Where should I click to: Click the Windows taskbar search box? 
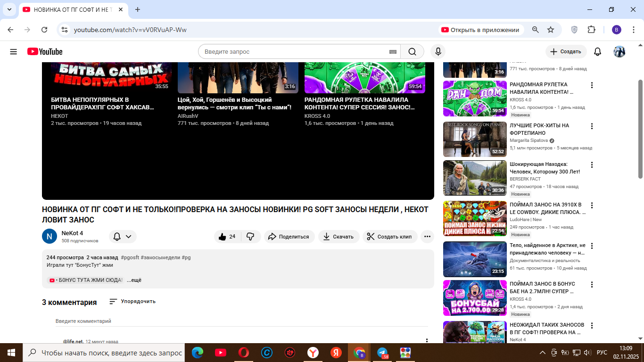104,353
